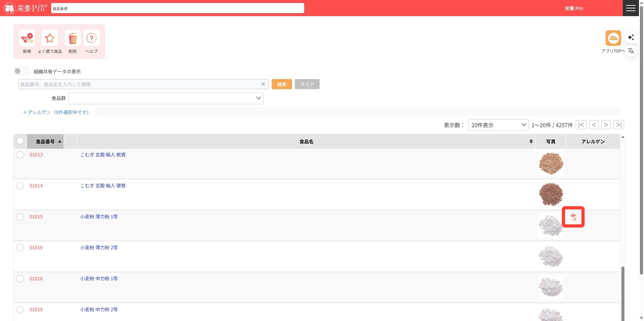Expand the 食品群 dropdown
The height and width of the screenshot is (321, 644).
(x=166, y=98)
